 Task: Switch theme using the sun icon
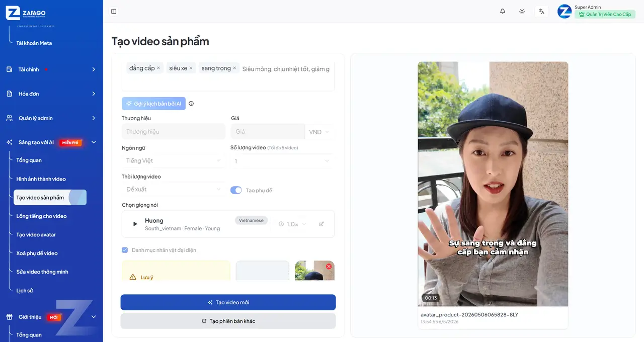522,11
